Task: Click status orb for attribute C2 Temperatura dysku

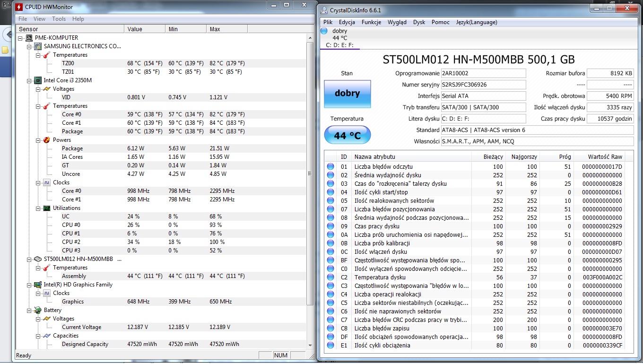Action: (330, 277)
